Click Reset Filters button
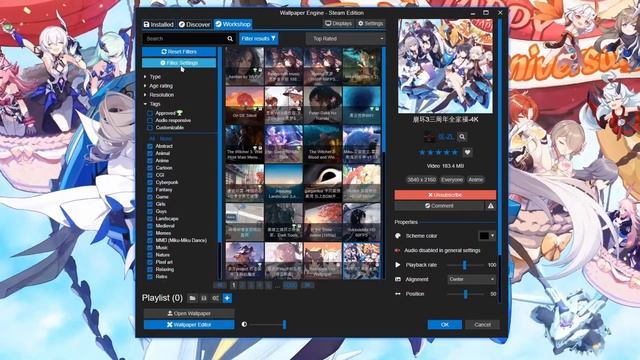 tap(179, 52)
